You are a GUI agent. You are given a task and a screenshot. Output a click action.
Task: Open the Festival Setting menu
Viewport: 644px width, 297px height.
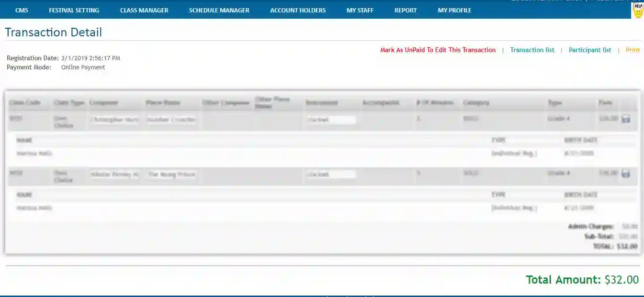click(74, 10)
